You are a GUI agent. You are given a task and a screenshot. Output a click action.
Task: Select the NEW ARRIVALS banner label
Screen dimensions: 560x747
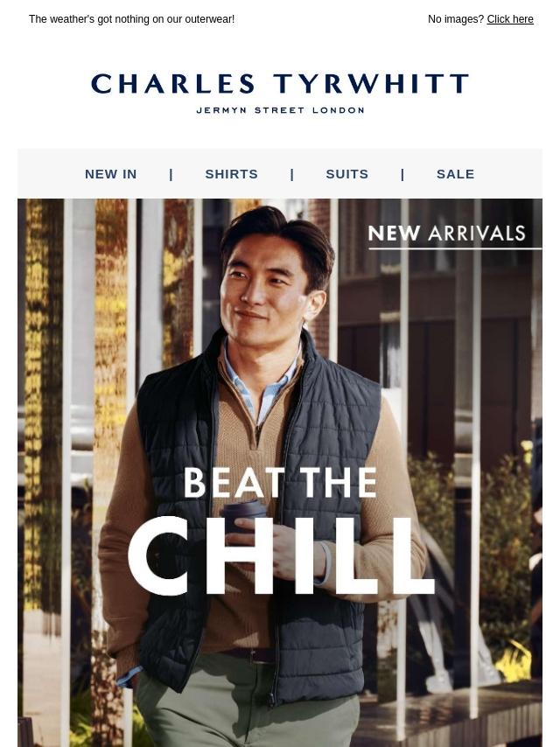(446, 234)
